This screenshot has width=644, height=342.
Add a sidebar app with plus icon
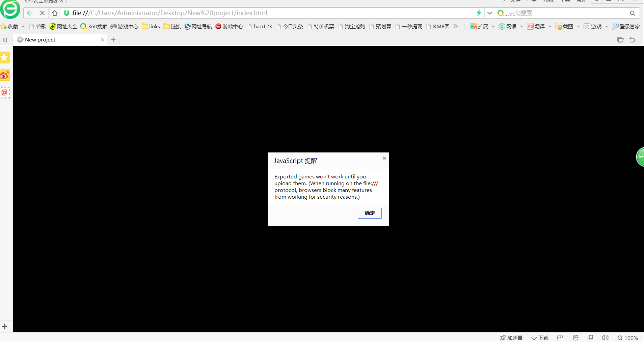pyautogui.click(x=5, y=326)
